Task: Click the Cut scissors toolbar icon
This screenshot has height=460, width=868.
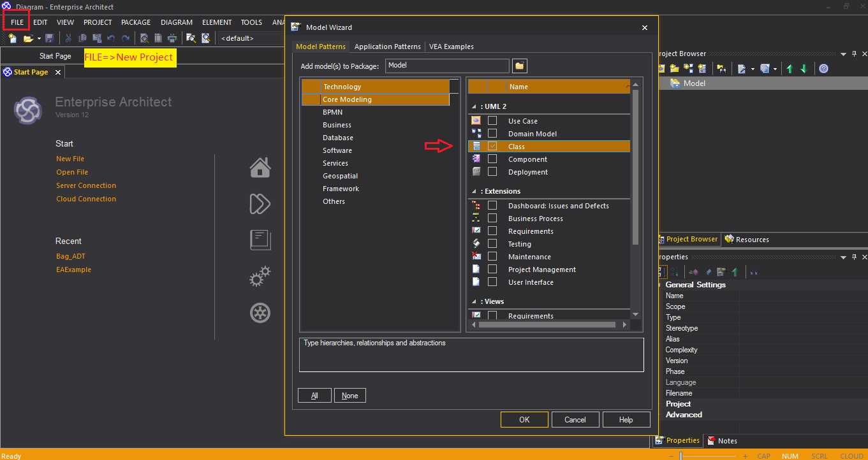Action: (68, 38)
